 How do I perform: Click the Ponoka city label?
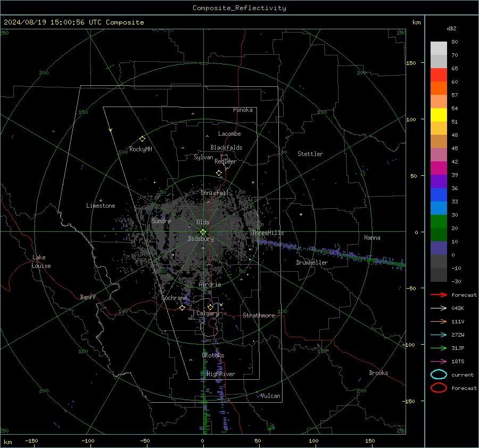pyautogui.click(x=243, y=110)
